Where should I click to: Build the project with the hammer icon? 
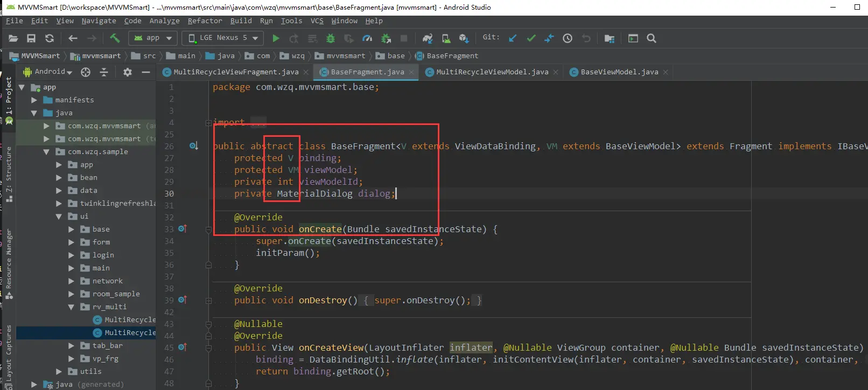tap(115, 38)
